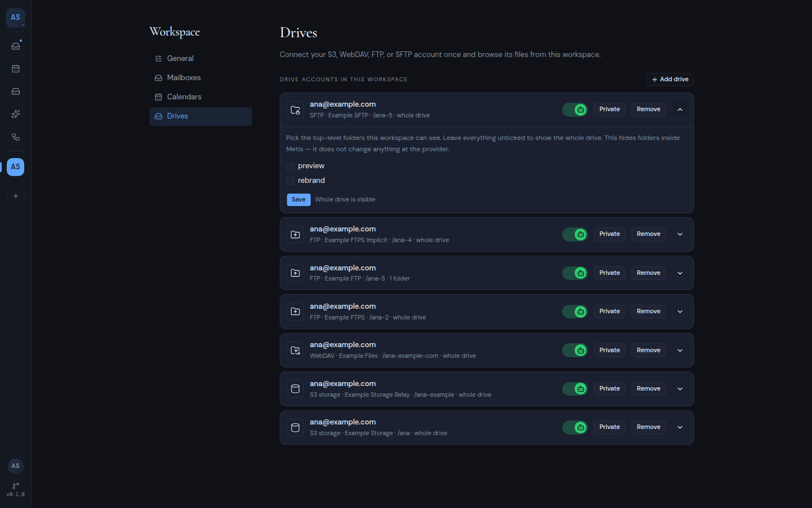Disable the Example FTPS Implicit drive switch

pos(575,234)
